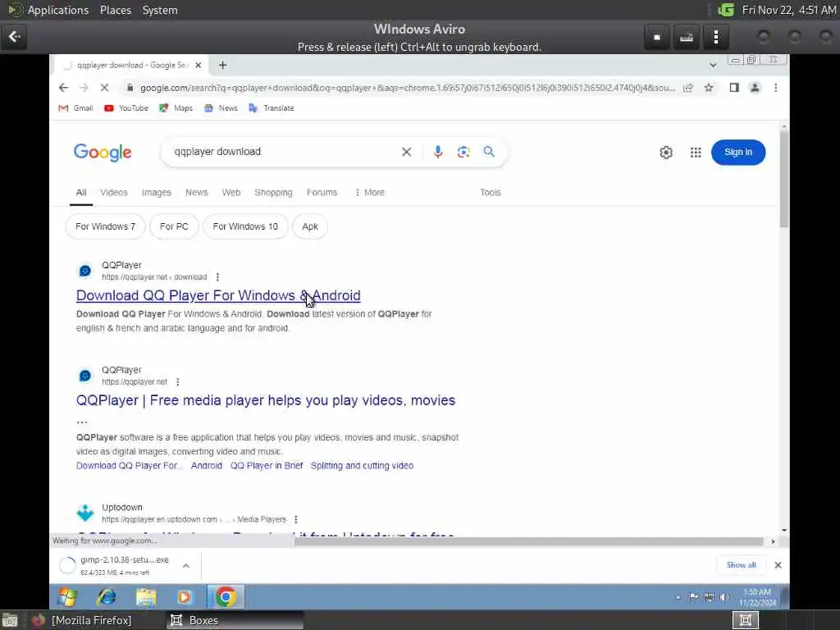
Task: Click Sign in button
Action: click(738, 152)
